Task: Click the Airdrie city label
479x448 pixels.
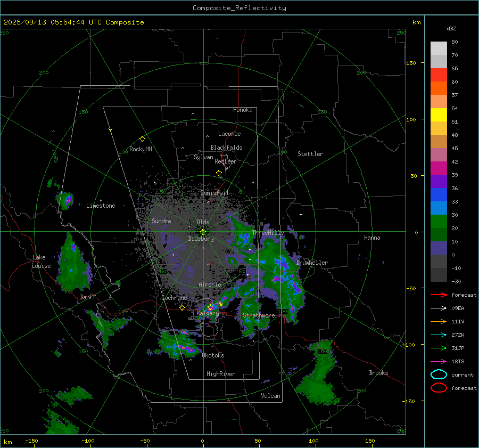Action: pyautogui.click(x=210, y=284)
